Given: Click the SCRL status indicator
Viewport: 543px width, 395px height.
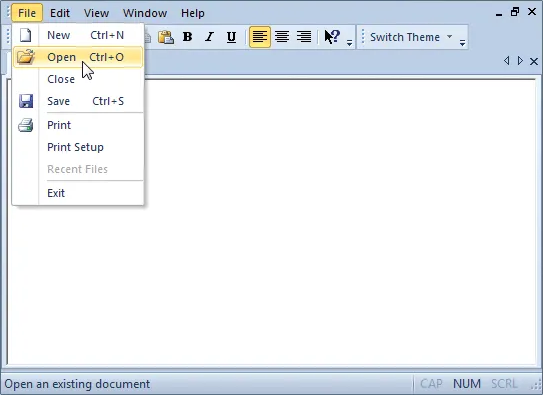Looking at the screenshot, I should click(504, 384).
